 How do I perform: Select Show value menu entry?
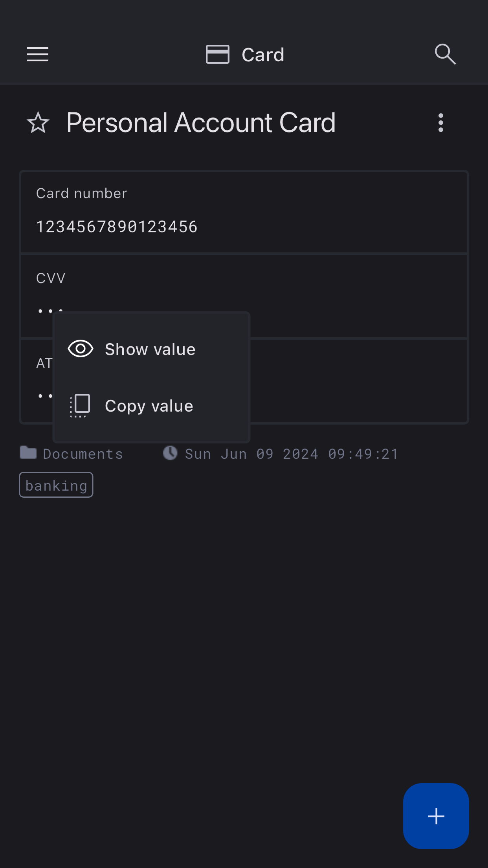[x=150, y=349]
